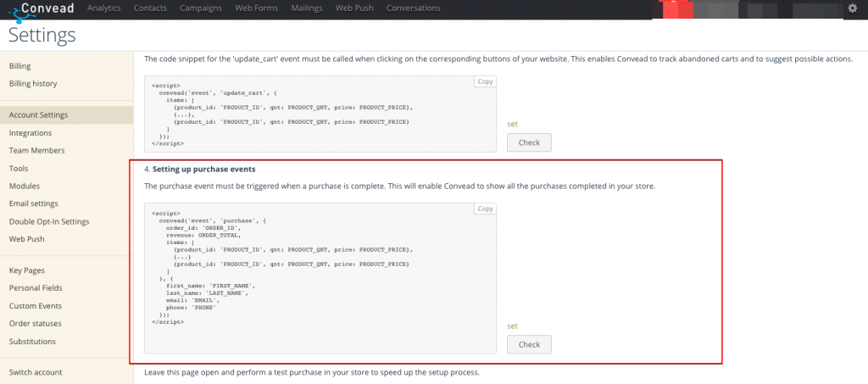
Task: Click the 'set' status above the update_cart Check button
Action: coord(513,124)
